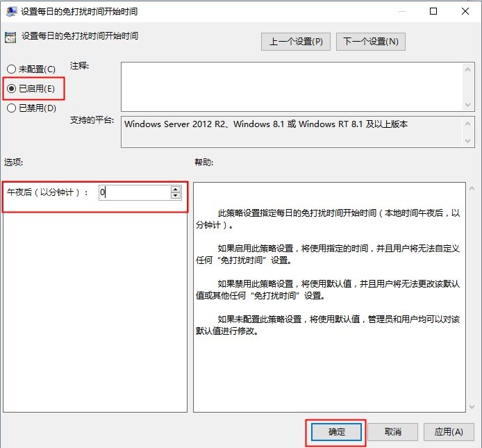This screenshot has width=482, height=448.
Task: Maximize the policy settings window
Action: click(433, 11)
